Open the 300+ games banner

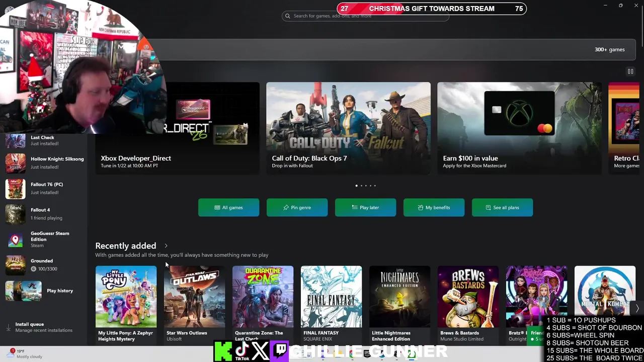click(397, 49)
